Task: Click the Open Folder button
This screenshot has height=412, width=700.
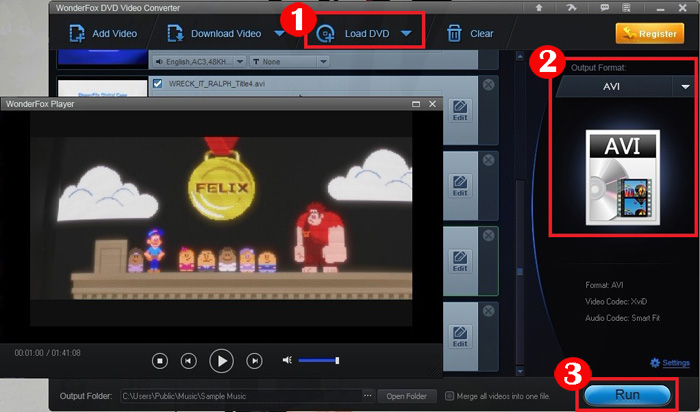Action: pos(406,396)
